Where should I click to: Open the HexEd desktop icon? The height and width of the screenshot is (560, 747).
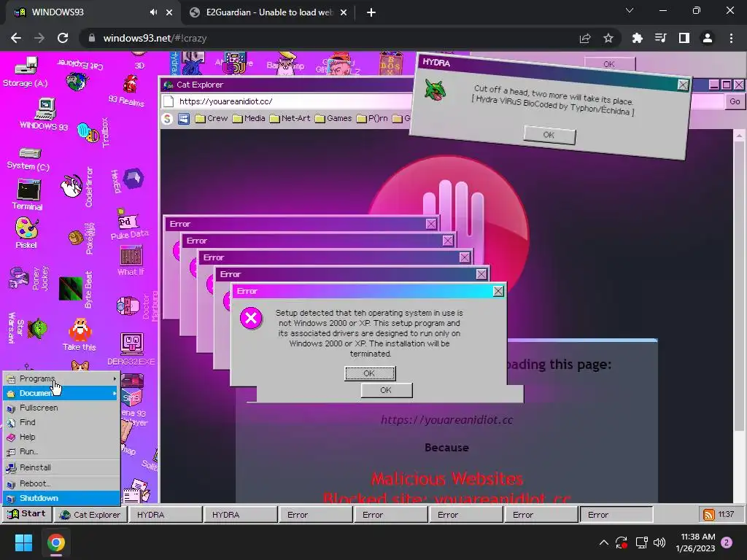coord(128,180)
